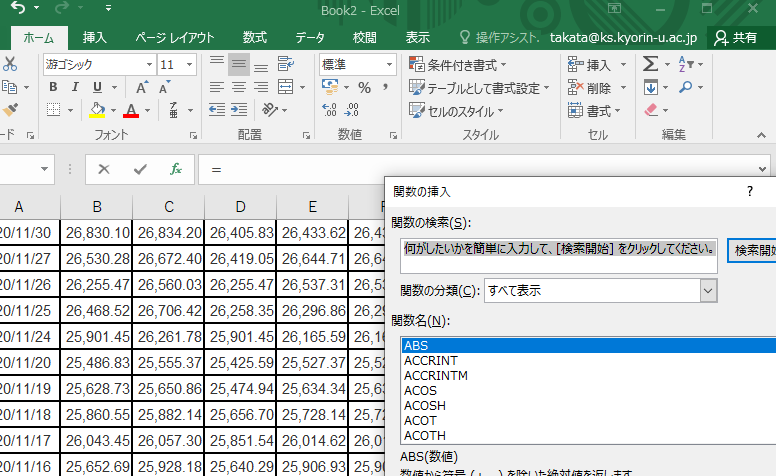Align text right in cell

click(x=261, y=87)
